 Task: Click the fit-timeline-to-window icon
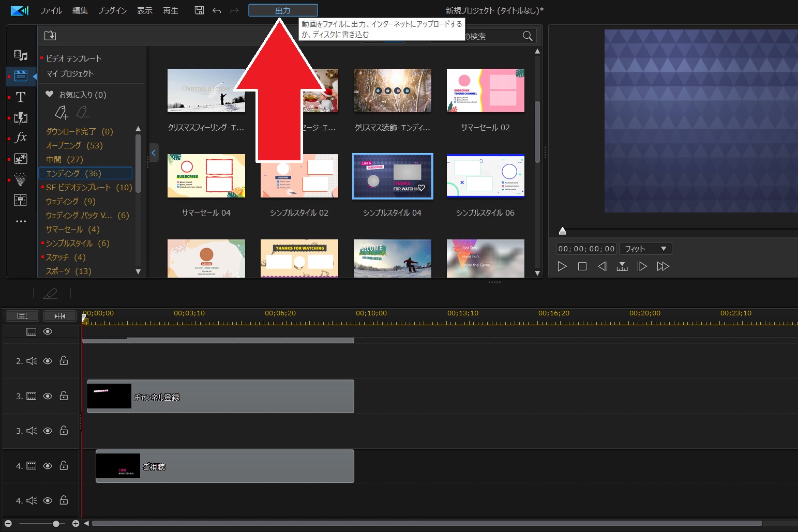60,316
